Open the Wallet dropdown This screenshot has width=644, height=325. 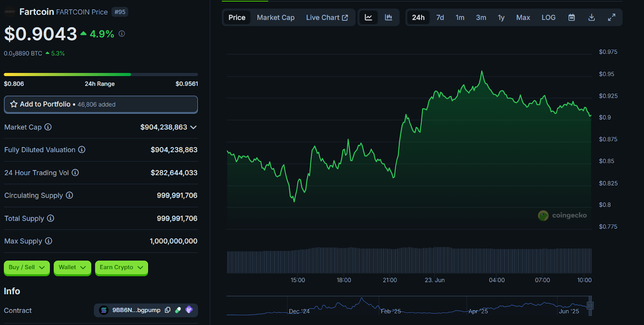coord(72,267)
